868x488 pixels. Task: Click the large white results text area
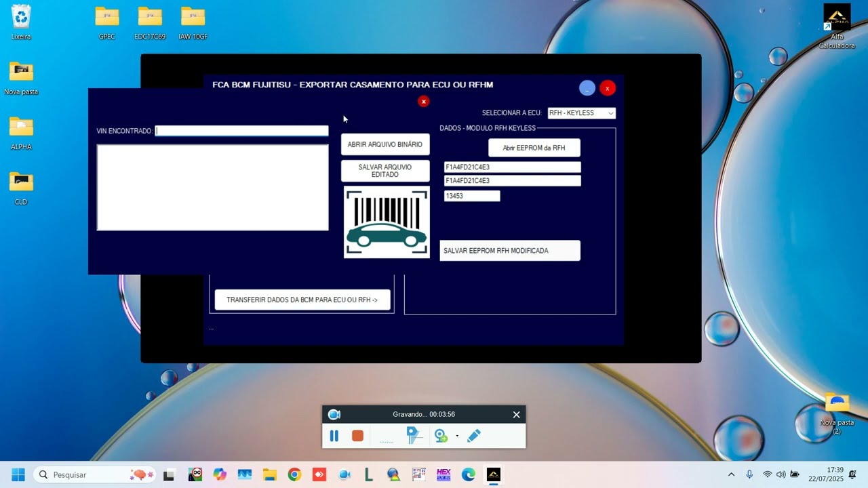click(213, 188)
